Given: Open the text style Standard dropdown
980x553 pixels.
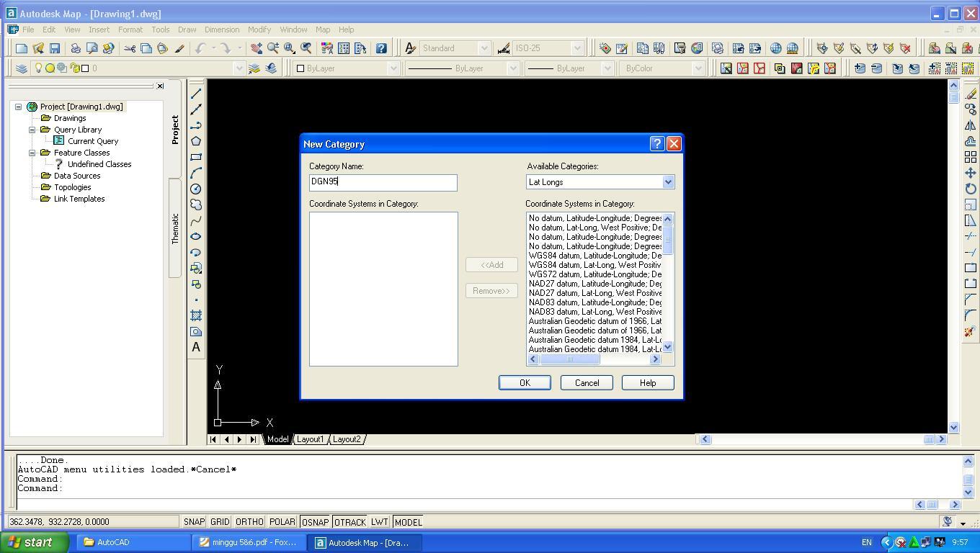Looking at the screenshot, I should (x=484, y=48).
